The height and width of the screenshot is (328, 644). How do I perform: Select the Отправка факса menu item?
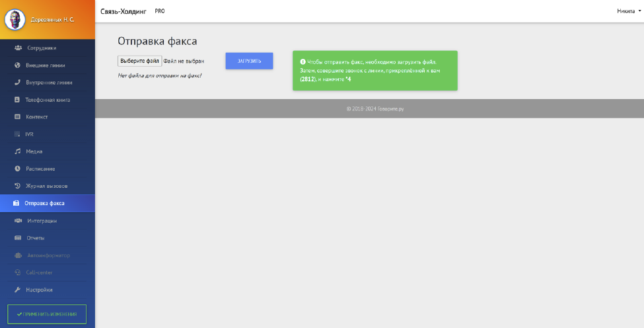tap(44, 203)
